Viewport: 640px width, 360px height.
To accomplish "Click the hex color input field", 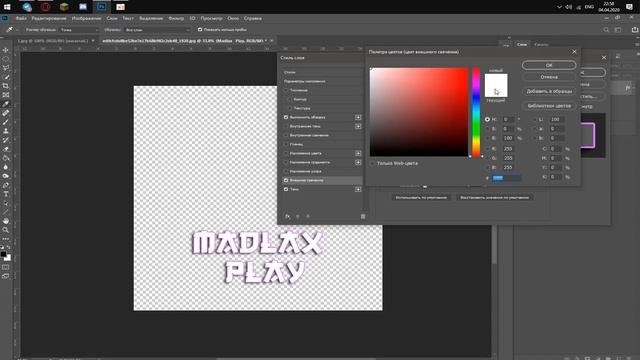I will (x=507, y=178).
